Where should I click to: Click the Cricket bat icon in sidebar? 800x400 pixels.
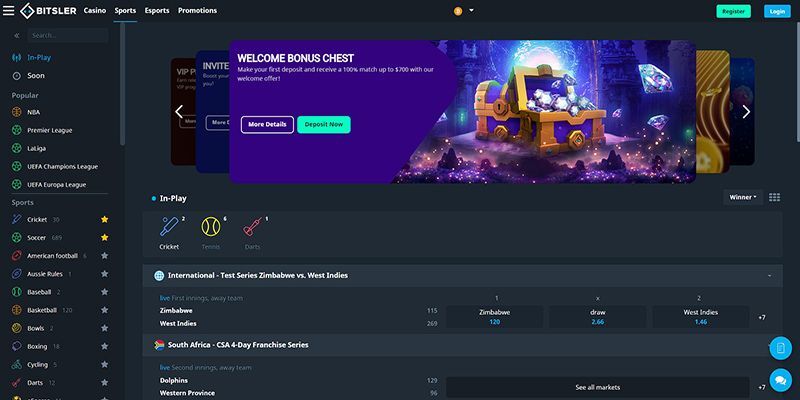(17, 219)
